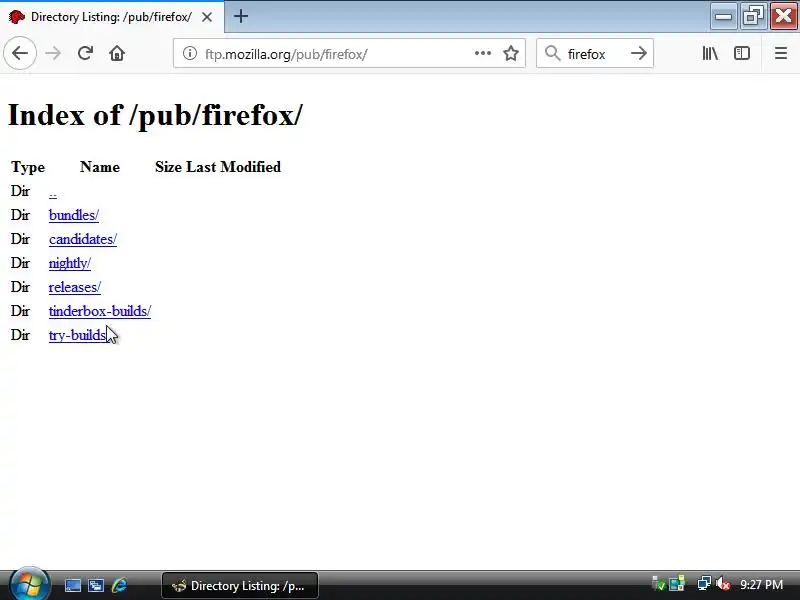Select the Directory Listing: /pub/firefox/ tab

(x=111, y=17)
